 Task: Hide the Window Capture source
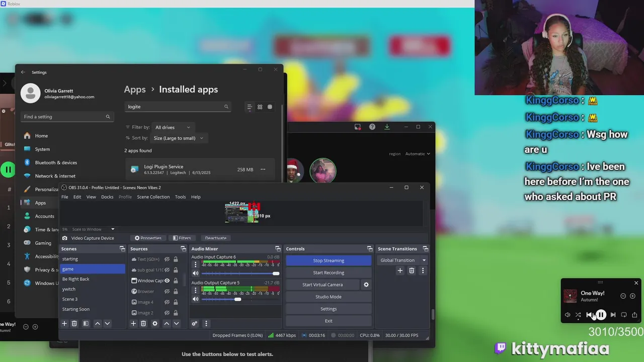[x=167, y=281]
